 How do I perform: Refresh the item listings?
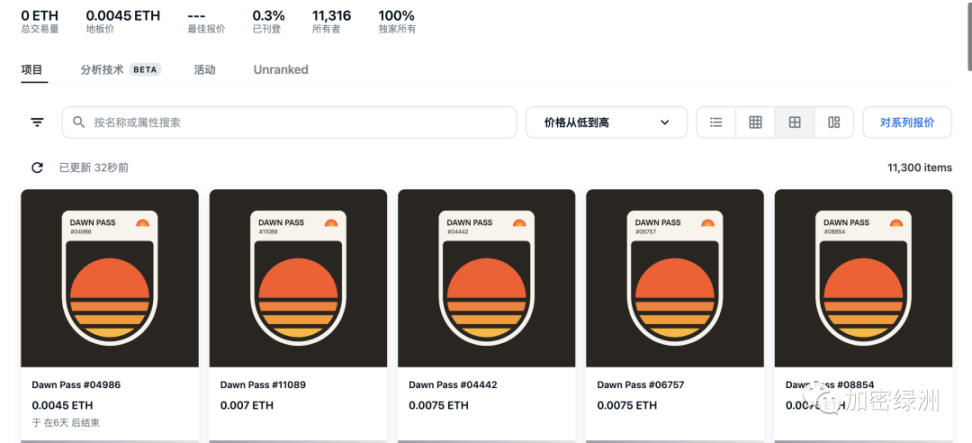click(37, 167)
